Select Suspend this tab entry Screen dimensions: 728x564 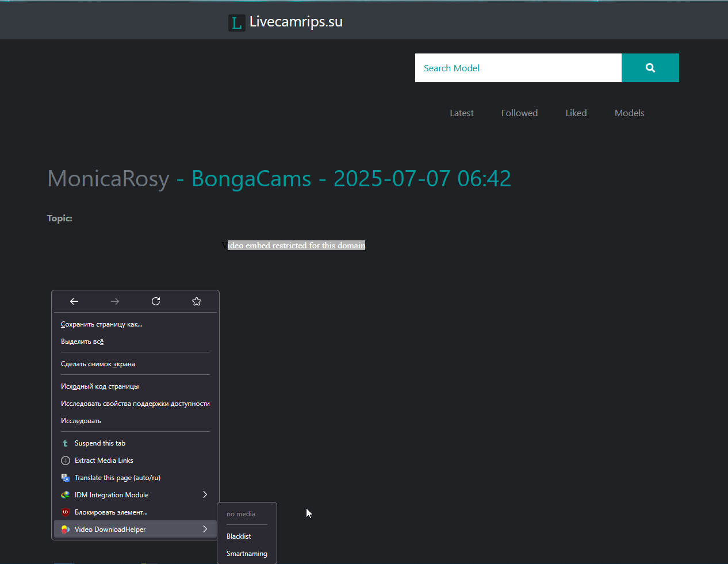135,443
